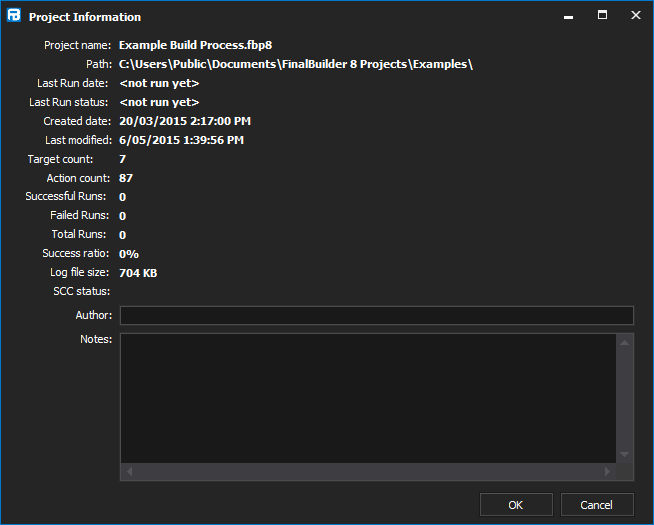
Task: Dismiss the dialog with Cancel
Action: 597,505
